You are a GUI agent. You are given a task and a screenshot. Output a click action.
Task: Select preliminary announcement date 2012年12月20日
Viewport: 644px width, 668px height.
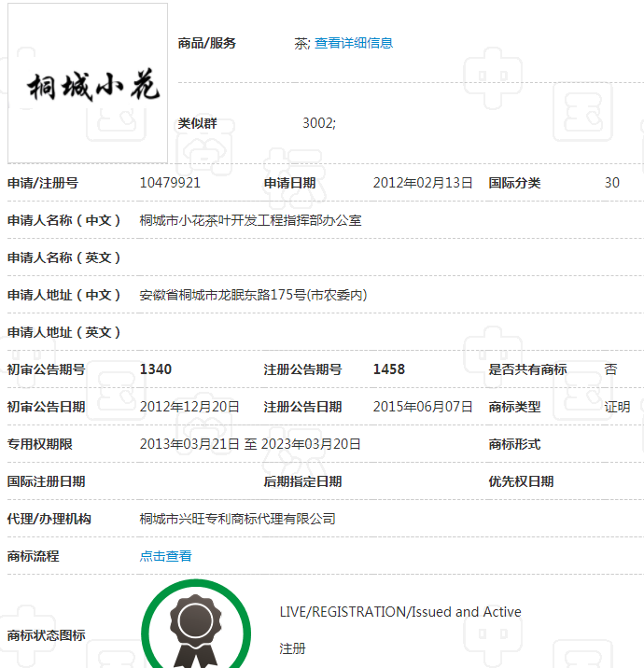[189, 407]
